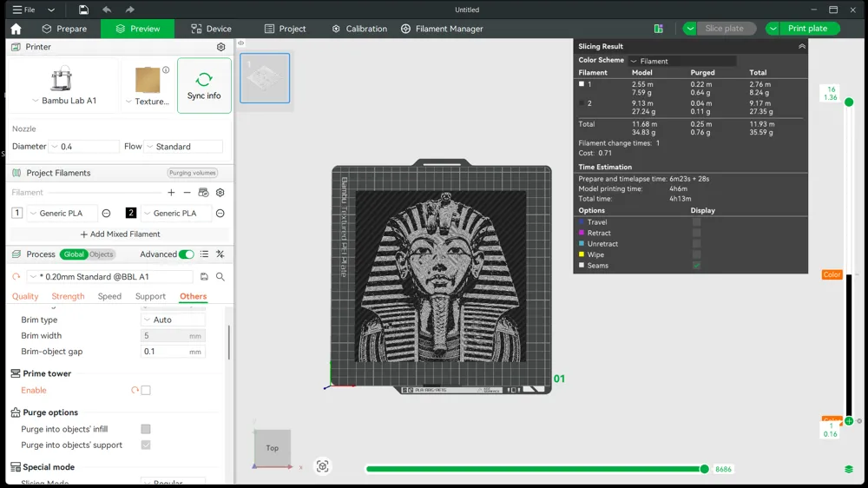Open the Print plate dropdown arrow
Image resolution: width=868 pixels, height=488 pixels.
click(x=773, y=29)
